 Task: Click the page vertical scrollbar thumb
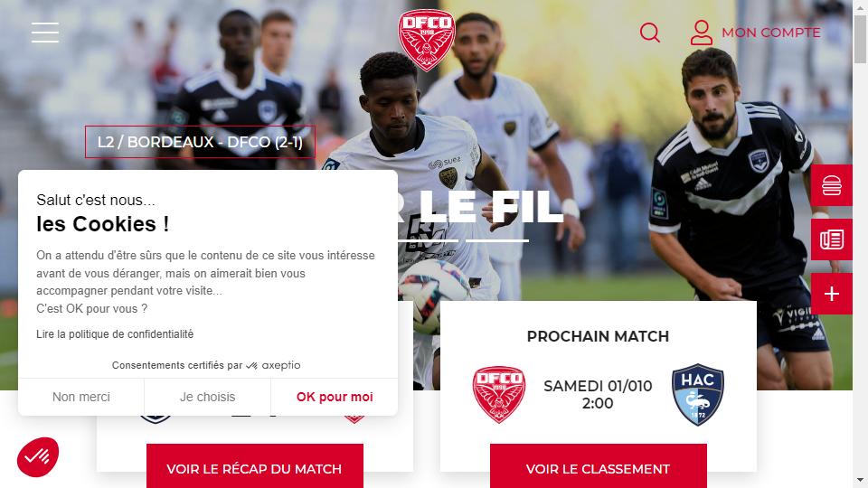[860, 39]
